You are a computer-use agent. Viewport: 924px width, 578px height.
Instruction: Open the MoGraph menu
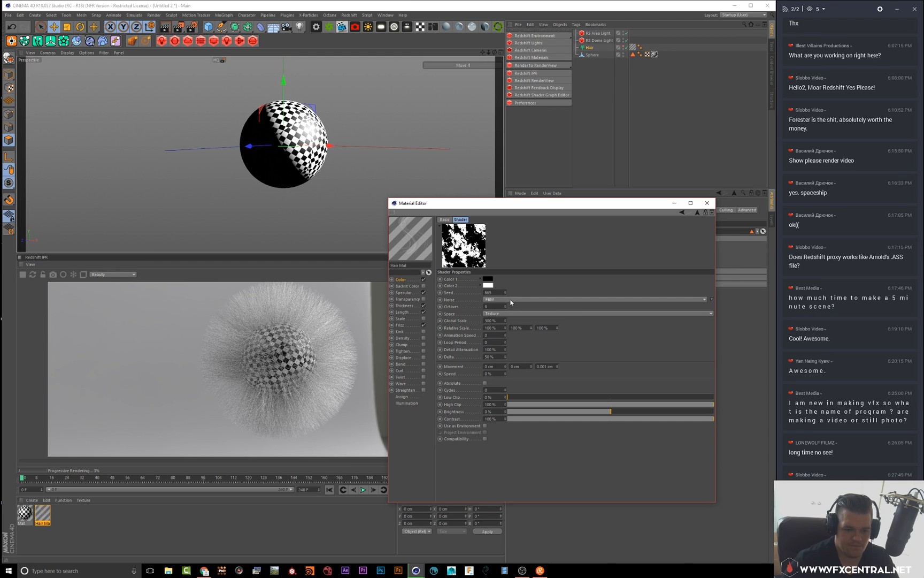point(224,15)
